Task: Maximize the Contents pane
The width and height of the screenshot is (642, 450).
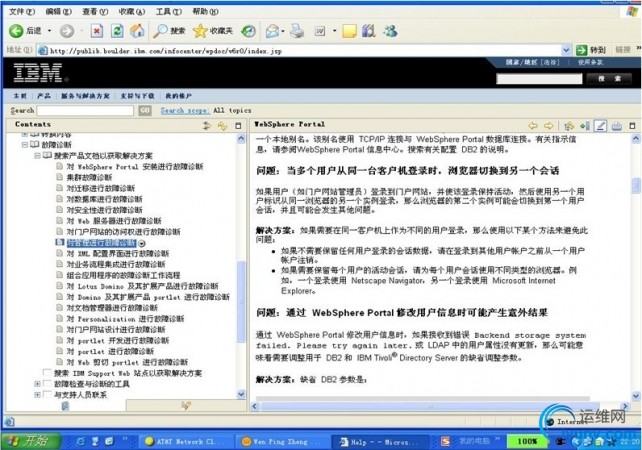Action: (238, 126)
